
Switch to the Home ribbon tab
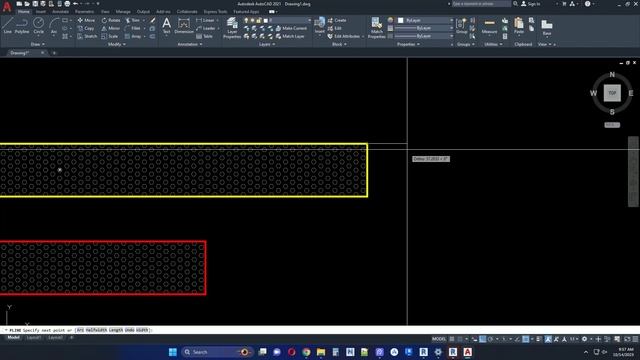click(24, 11)
